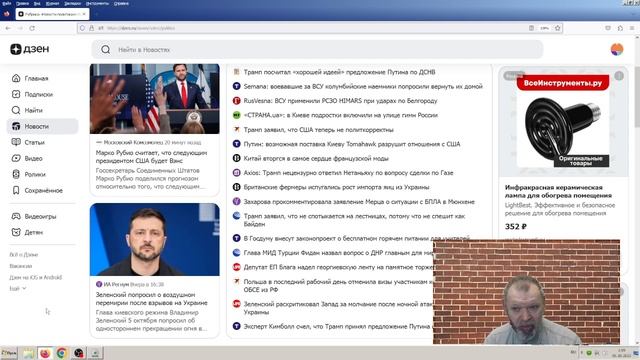Open Марко Рубио считает article headline
Image resolution: width=640 pixels, height=360 pixels.
tap(151, 157)
